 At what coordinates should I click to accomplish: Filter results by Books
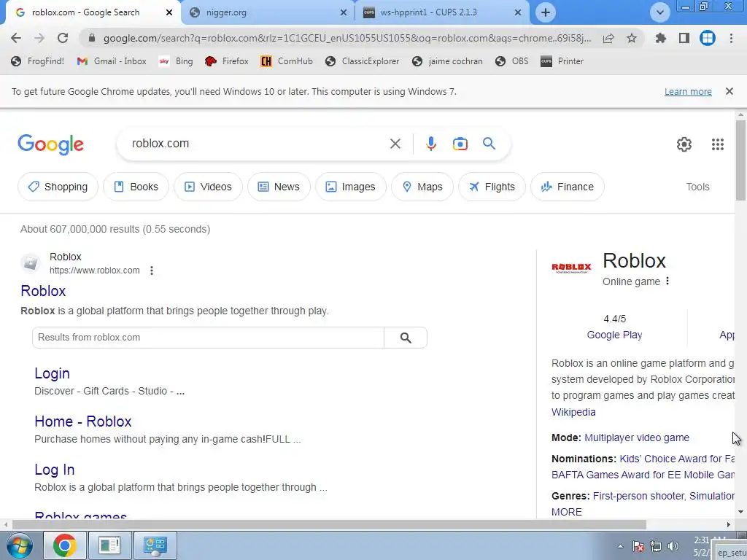(136, 187)
